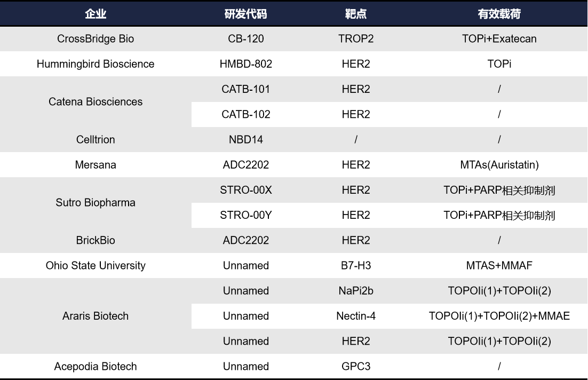Viewport: 588px width, 380px height.
Task: Click the CrossBridge Bio company cell
Action: click(96, 39)
